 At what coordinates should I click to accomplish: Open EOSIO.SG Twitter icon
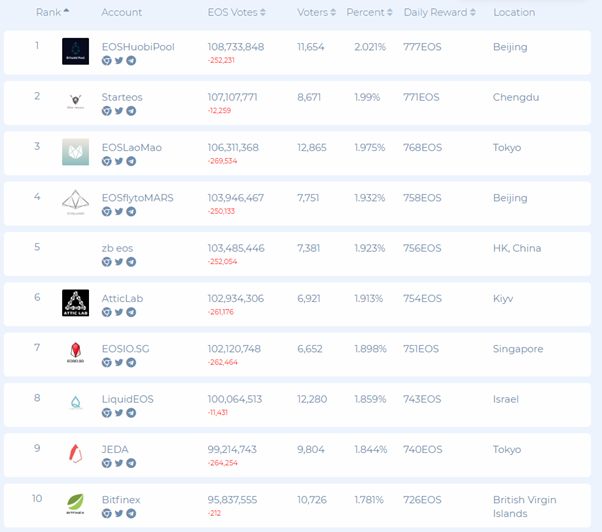click(119, 362)
